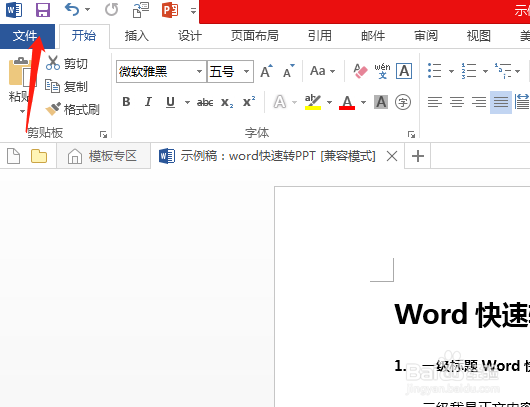The image size is (530, 407).
Task: Toggle bold formatting
Action: click(x=126, y=102)
